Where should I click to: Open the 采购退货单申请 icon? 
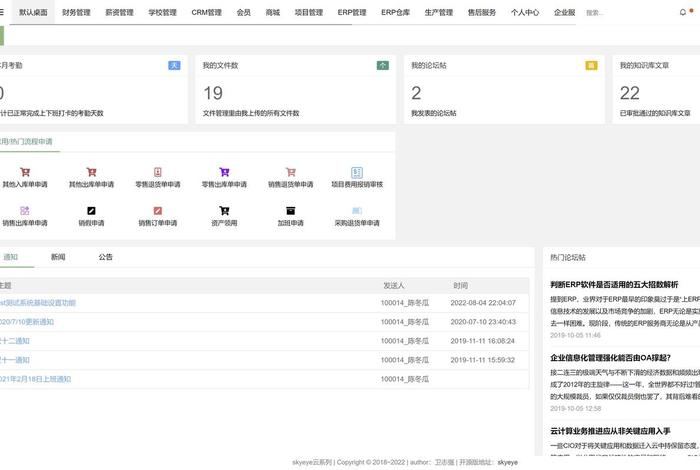click(357, 211)
